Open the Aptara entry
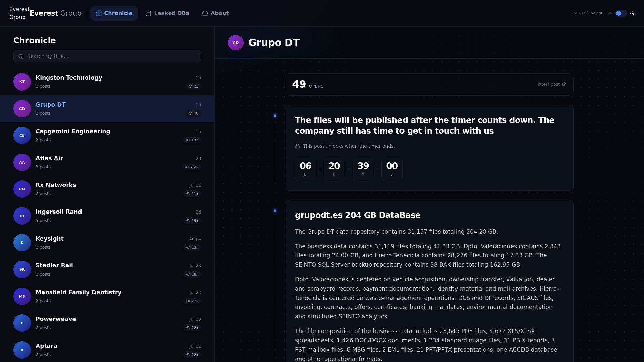The image size is (644, 362). [107, 350]
